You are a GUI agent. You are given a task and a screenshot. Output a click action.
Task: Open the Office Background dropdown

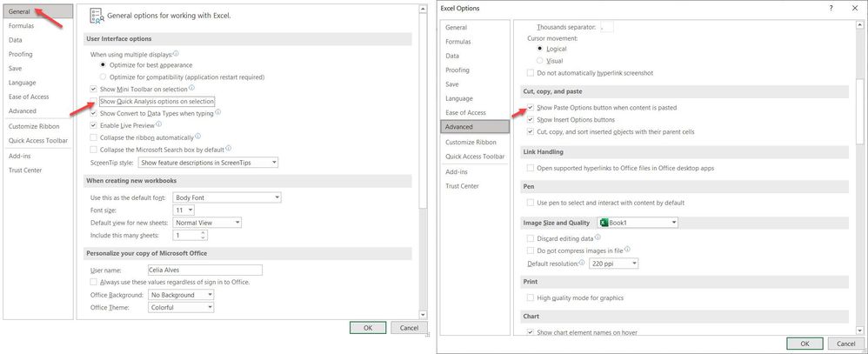(181, 295)
